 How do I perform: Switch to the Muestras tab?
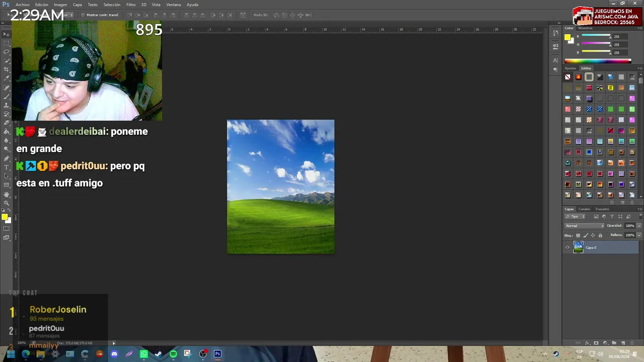point(585,28)
